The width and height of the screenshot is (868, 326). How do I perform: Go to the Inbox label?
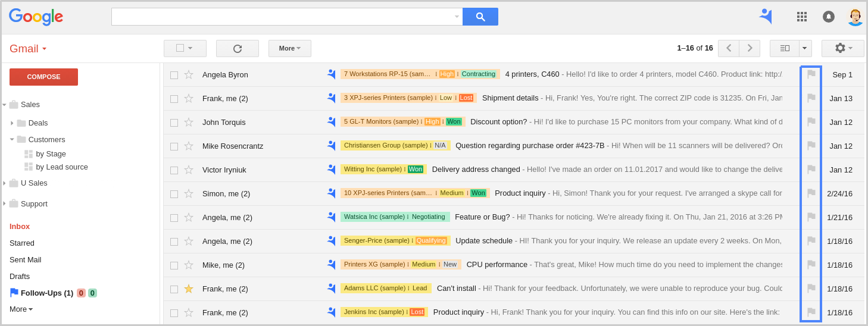pyautogui.click(x=20, y=227)
